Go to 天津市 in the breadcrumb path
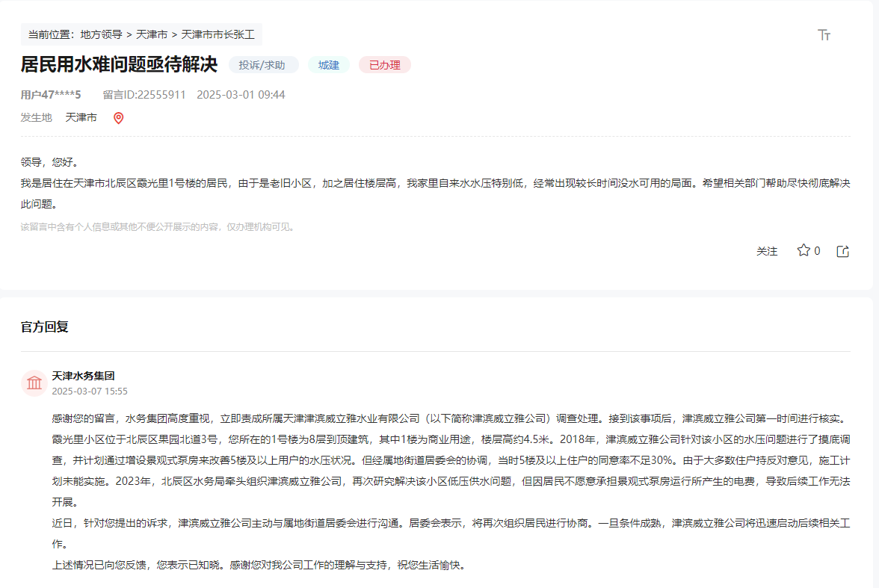879x588 pixels. point(152,34)
